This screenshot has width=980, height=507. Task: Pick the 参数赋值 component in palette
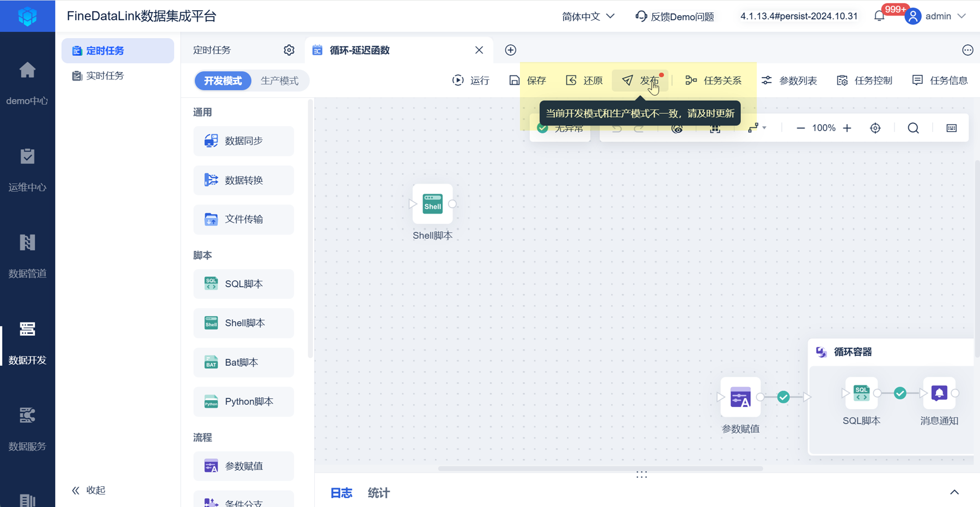click(243, 466)
